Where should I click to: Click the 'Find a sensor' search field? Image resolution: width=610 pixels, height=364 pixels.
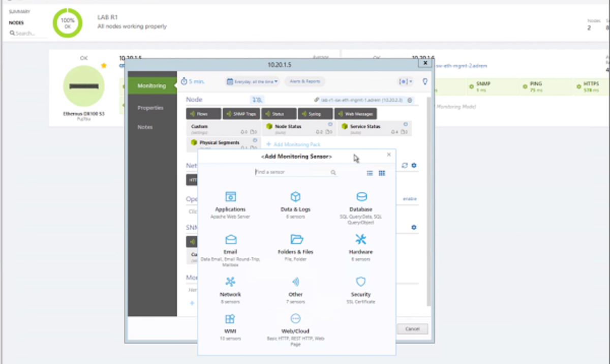click(x=292, y=172)
